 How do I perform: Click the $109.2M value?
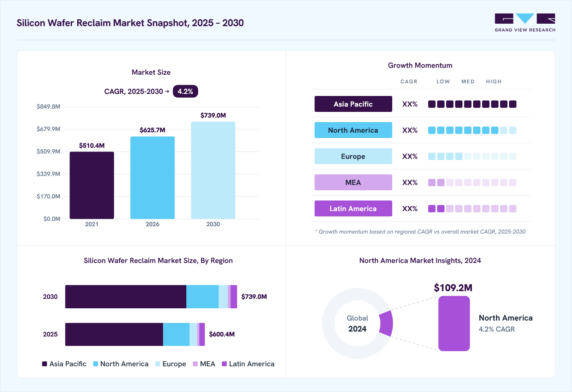coord(453,288)
